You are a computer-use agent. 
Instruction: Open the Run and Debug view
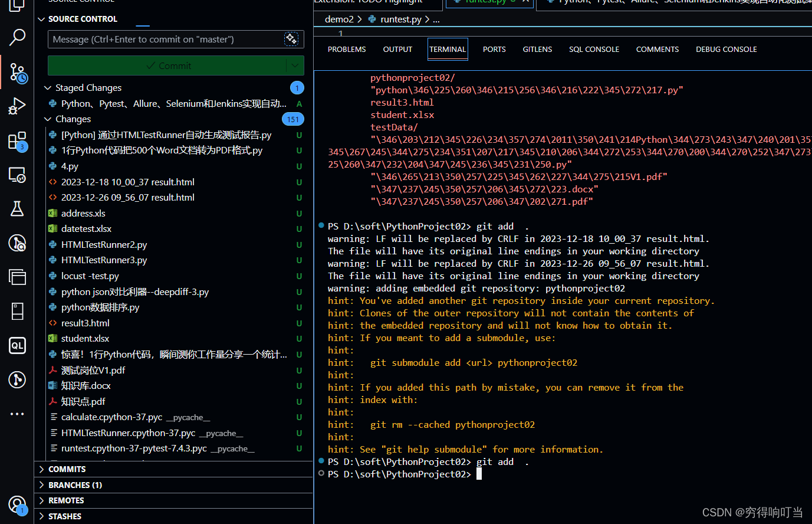[17, 106]
